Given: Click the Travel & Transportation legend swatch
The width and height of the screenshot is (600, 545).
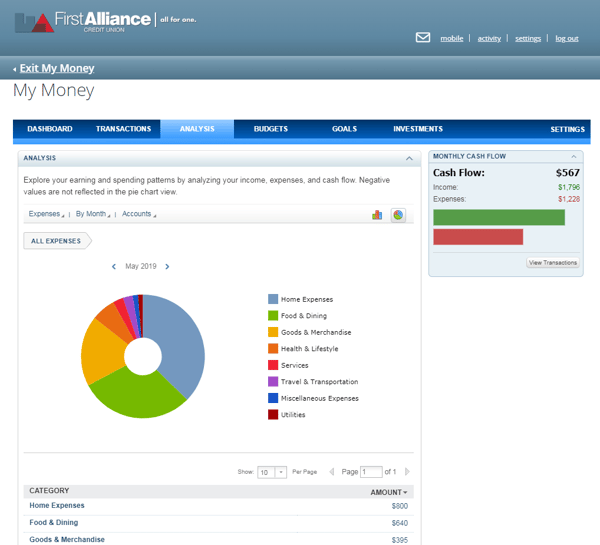Looking at the screenshot, I should coord(273,381).
